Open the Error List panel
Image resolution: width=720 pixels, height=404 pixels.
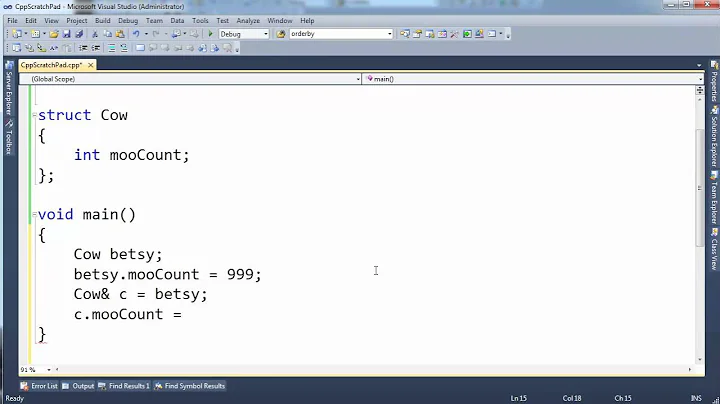point(39,386)
